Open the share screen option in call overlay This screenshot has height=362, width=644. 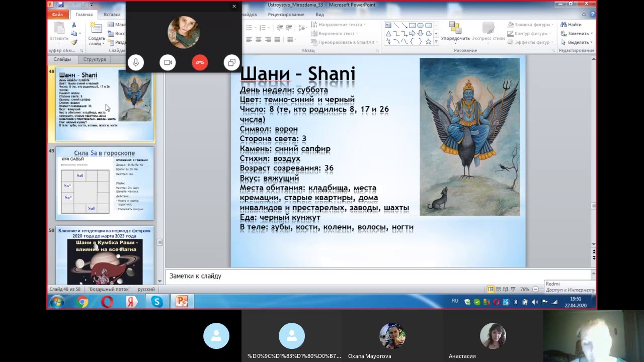coord(231,62)
